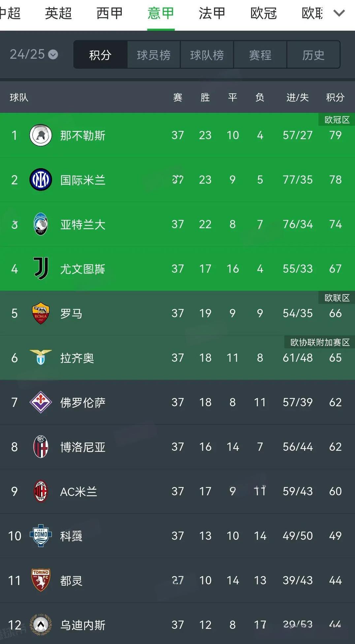355x644 pixels.
Task: Open the AC Milan crest icon
Action: (41, 491)
